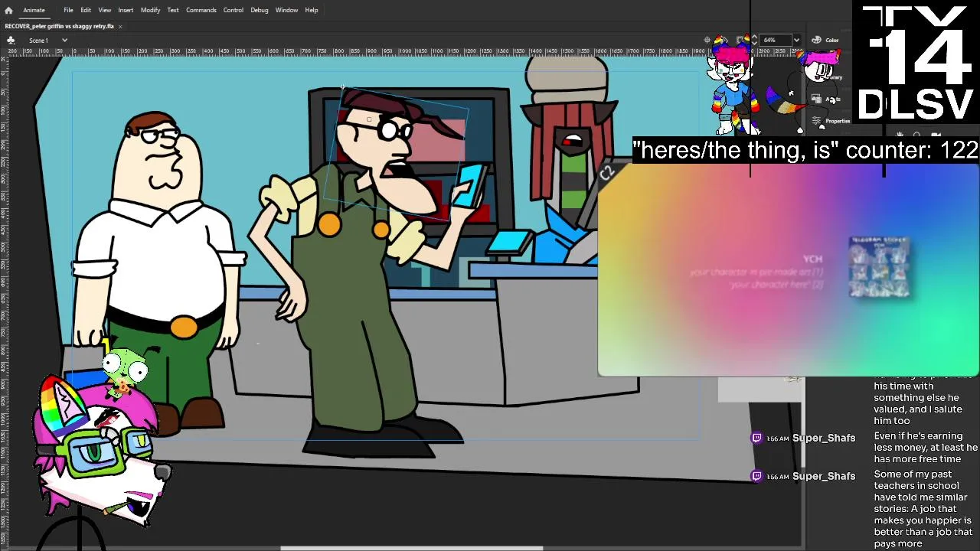Screen dimensions: 980x551
Task: Click the cyan phone in character's hand
Action: 469,187
